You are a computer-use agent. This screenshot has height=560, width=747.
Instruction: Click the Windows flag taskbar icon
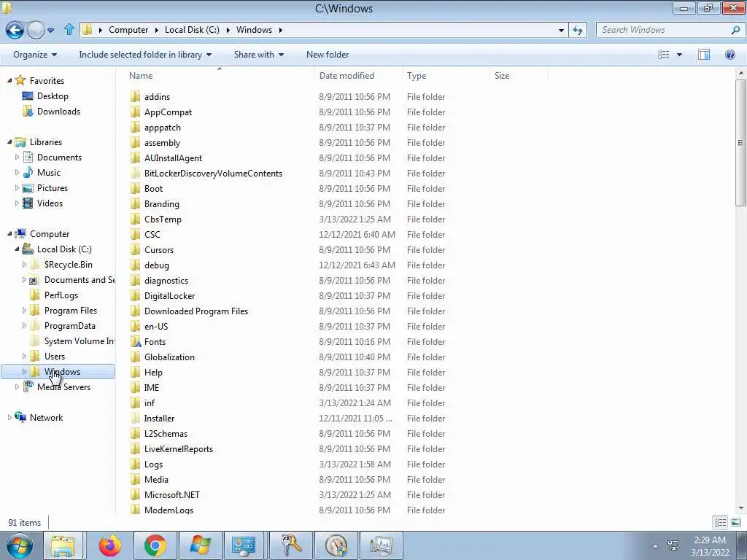pyautogui.click(x=200, y=545)
